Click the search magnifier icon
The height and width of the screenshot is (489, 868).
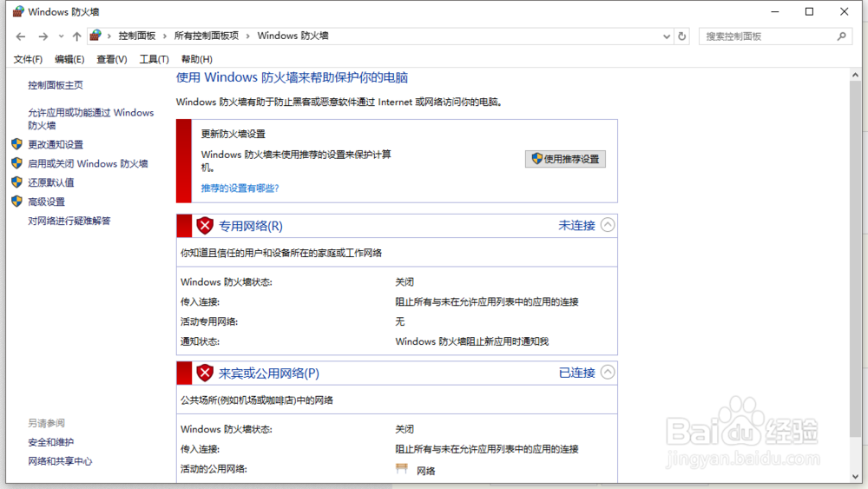point(841,36)
